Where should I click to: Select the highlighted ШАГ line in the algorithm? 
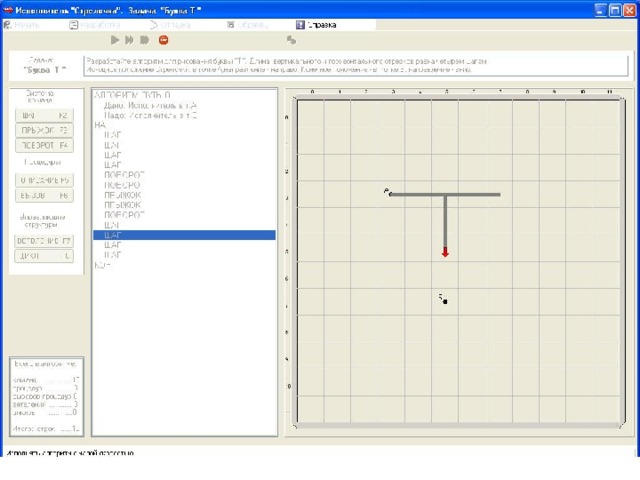click(x=184, y=235)
